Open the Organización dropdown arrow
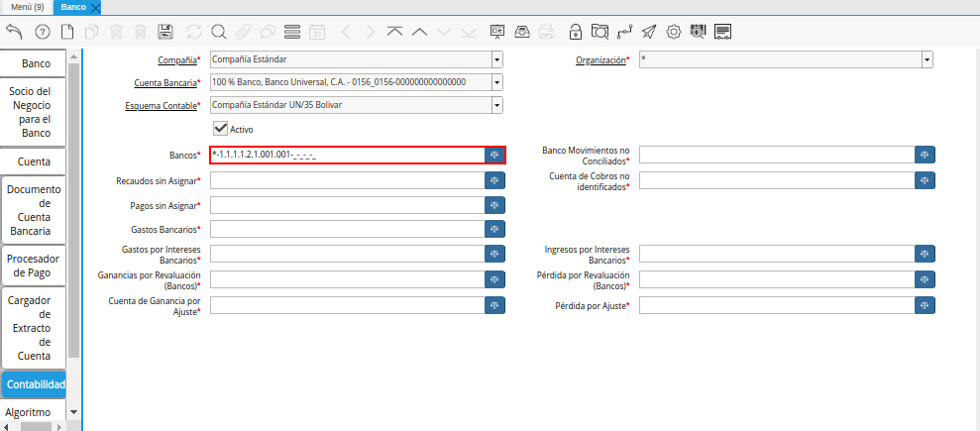The width and height of the screenshot is (980, 431). click(x=926, y=60)
